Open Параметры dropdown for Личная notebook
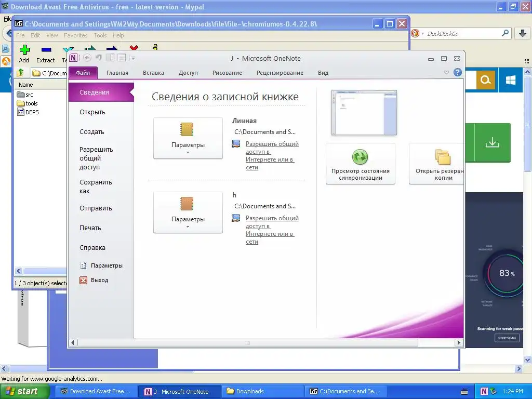532x399 pixels. (x=188, y=138)
